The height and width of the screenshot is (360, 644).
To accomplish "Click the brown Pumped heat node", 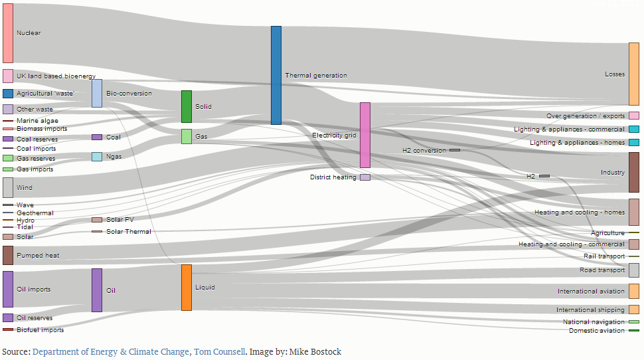I will [x=8, y=255].
